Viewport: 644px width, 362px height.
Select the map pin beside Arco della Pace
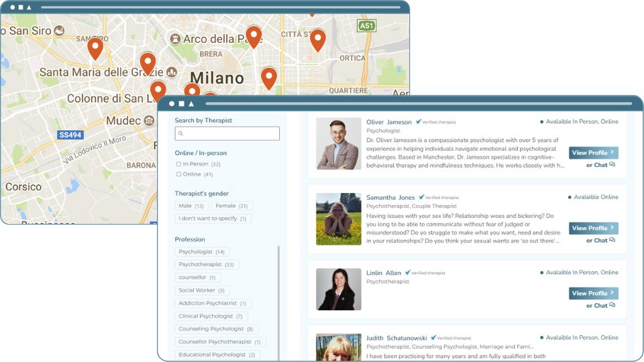(x=253, y=36)
